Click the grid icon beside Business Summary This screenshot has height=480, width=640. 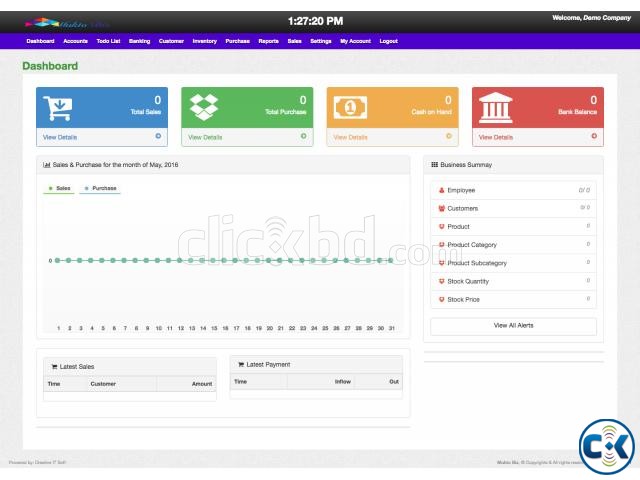(x=434, y=165)
